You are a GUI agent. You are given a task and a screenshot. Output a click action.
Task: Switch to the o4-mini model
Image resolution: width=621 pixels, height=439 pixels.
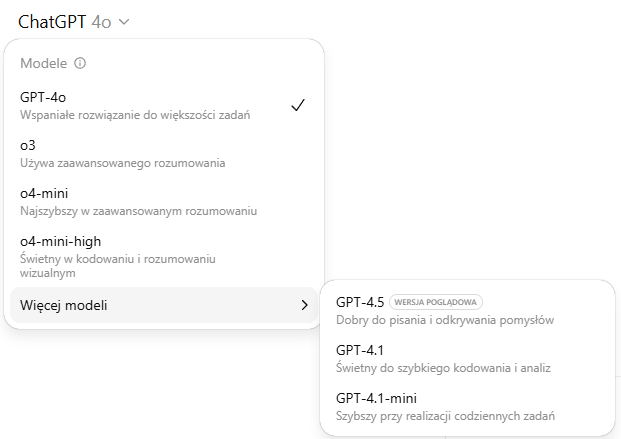click(164, 202)
